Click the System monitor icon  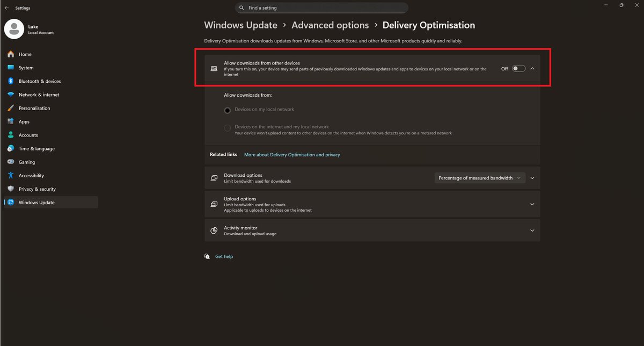coord(11,68)
